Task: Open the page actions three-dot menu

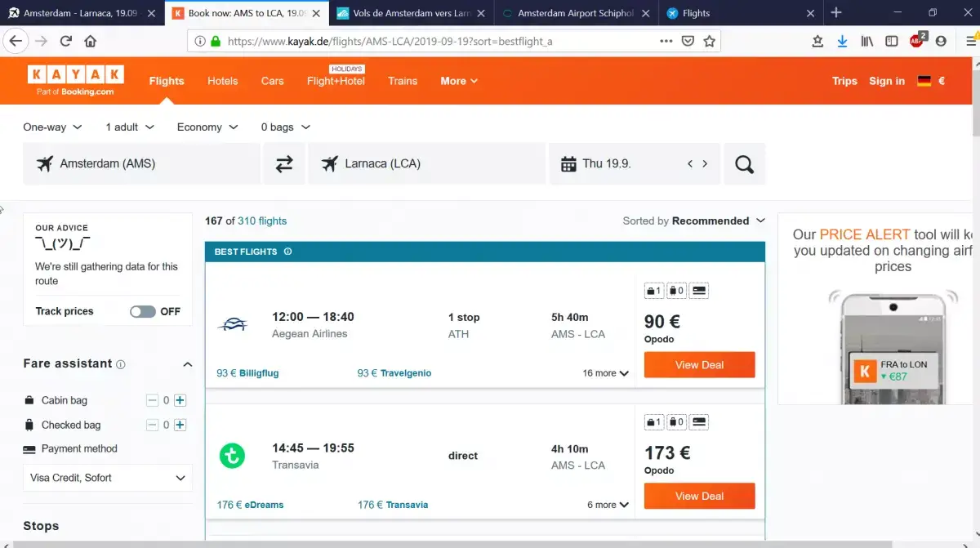Action: point(666,41)
